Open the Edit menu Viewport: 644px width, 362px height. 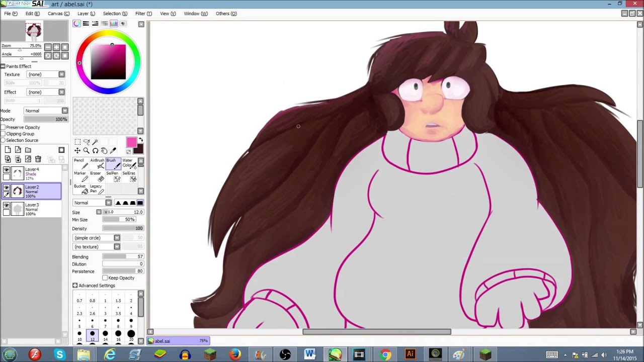(x=33, y=14)
